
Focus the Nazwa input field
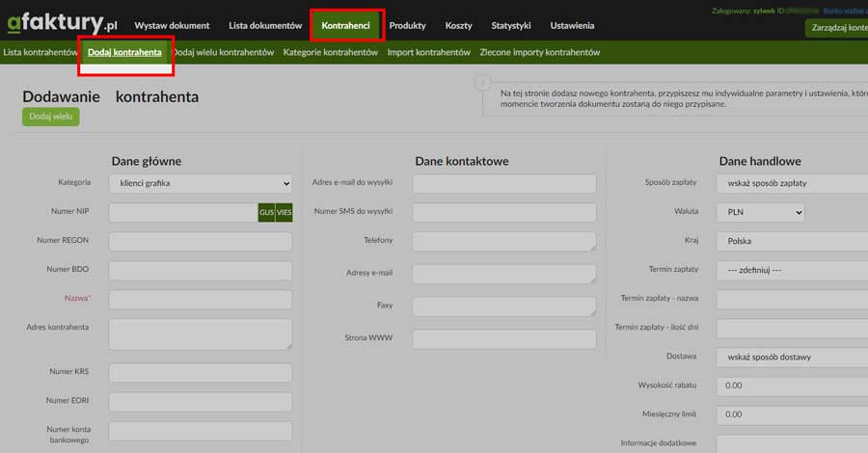[x=200, y=300]
